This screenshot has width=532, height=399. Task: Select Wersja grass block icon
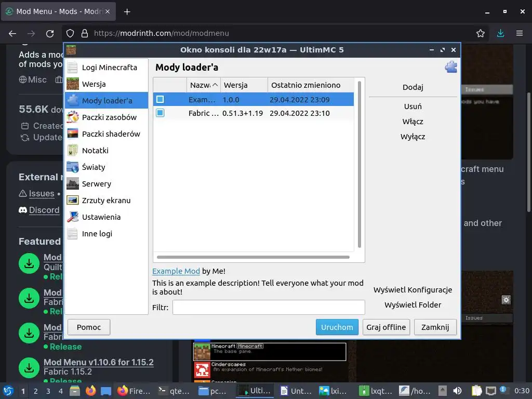click(x=72, y=84)
